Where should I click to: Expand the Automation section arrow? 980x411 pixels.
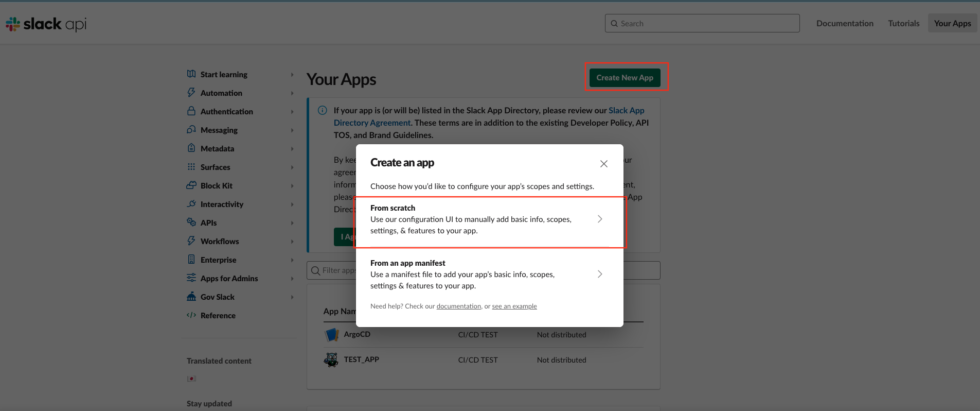coord(292,93)
